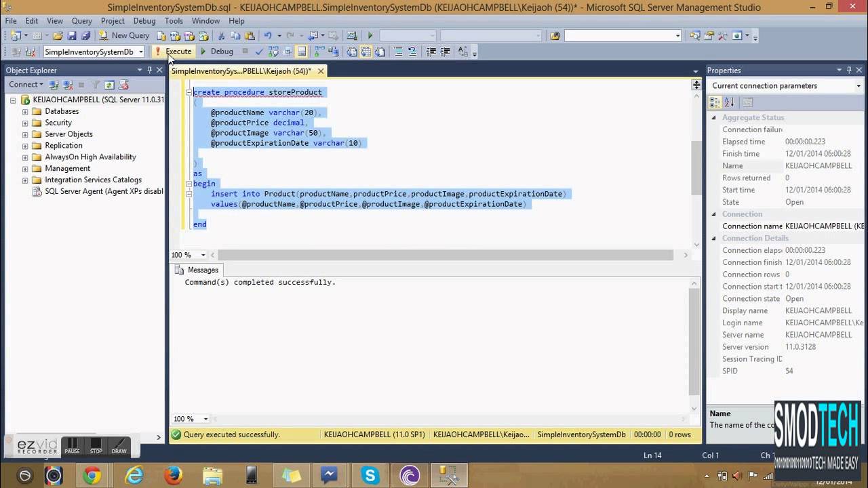Click the Parse checkmark icon
The width and height of the screenshot is (868, 488).
(259, 52)
